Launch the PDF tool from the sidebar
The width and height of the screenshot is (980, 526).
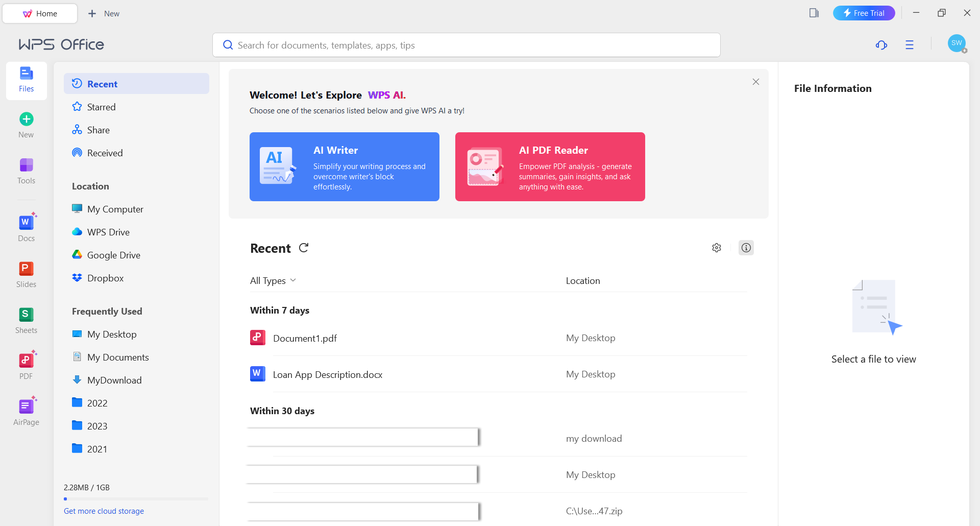tap(26, 364)
